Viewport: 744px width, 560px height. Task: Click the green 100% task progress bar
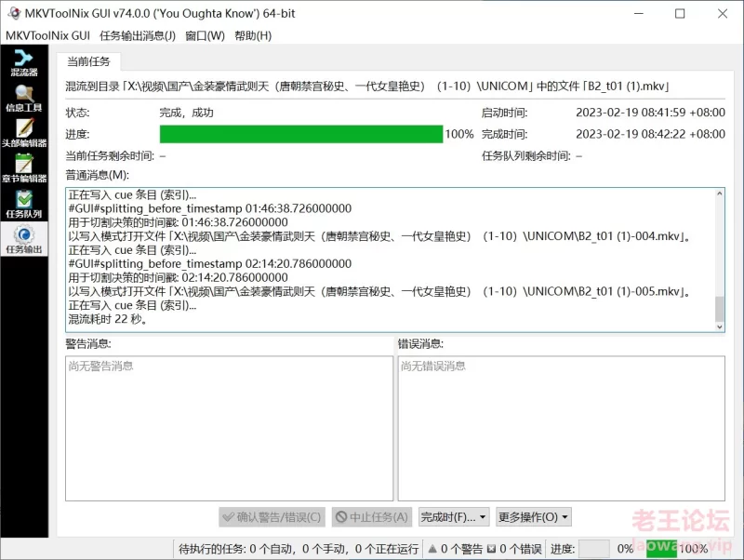click(x=301, y=134)
